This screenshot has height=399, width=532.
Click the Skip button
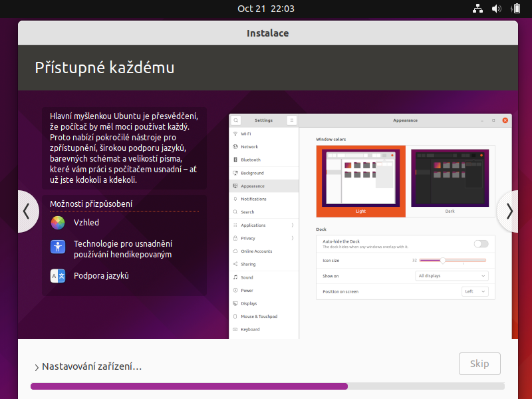click(479, 363)
